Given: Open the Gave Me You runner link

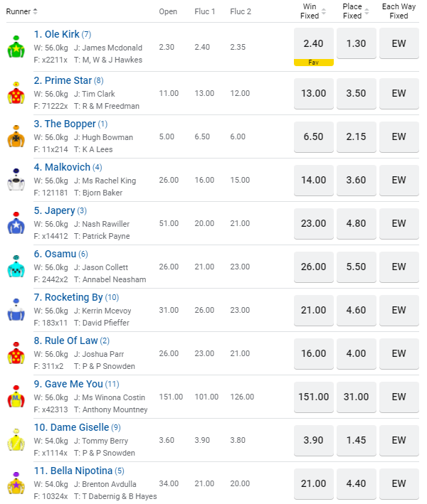Looking at the screenshot, I should click(x=74, y=384).
